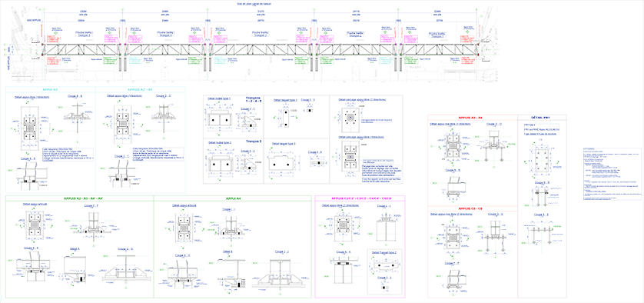Select the 'Poutre treillis Tronçon 2' label

[x=356, y=34]
